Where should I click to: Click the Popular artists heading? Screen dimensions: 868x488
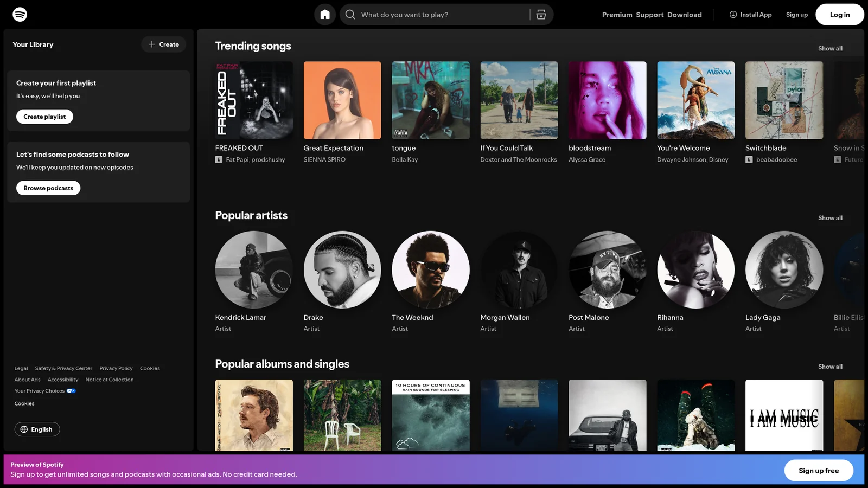(251, 216)
